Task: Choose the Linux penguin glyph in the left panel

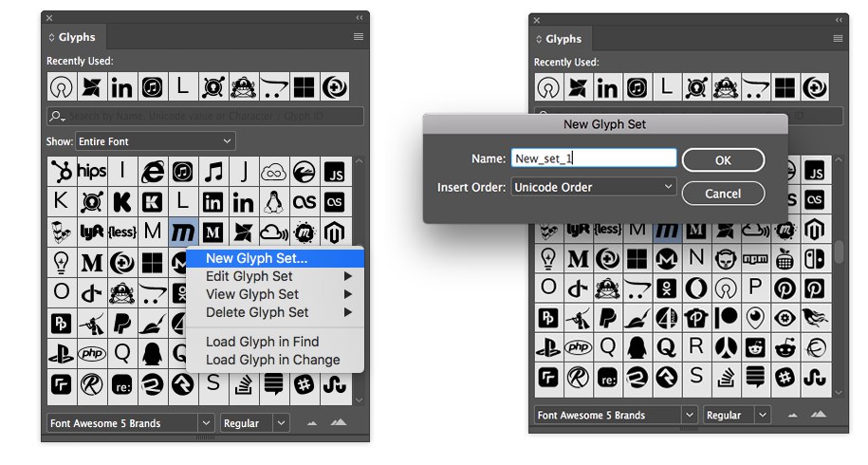Action: coord(273,202)
